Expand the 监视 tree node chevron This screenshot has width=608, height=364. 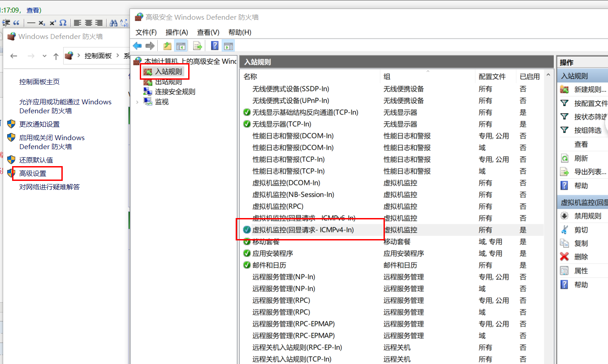pyautogui.click(x=137, y=102)
